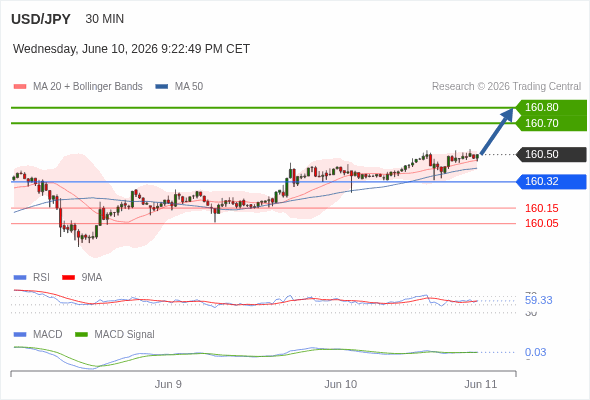Click the MACD blue legend marker
590x400 pixels.
[x=20, y=335]
